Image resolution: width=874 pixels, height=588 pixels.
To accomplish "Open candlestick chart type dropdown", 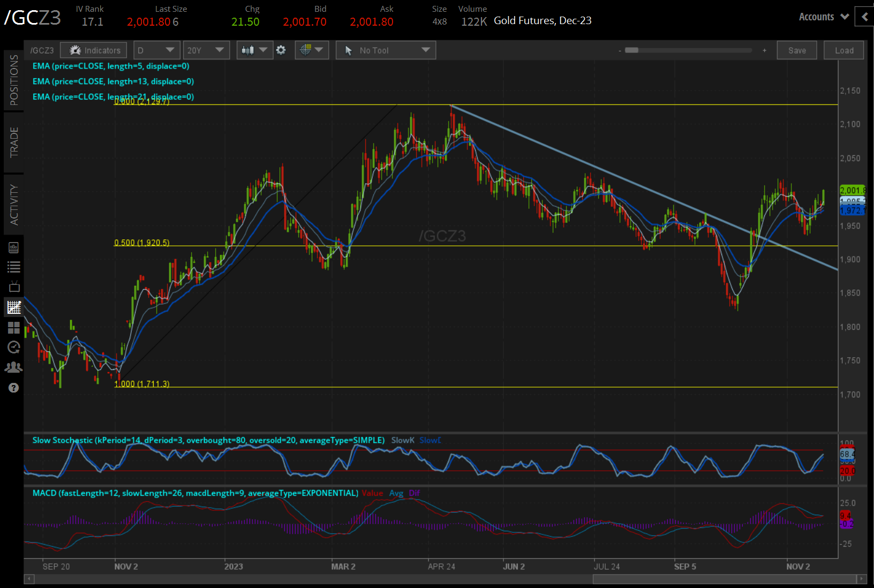I will click(x=254, y=50).
